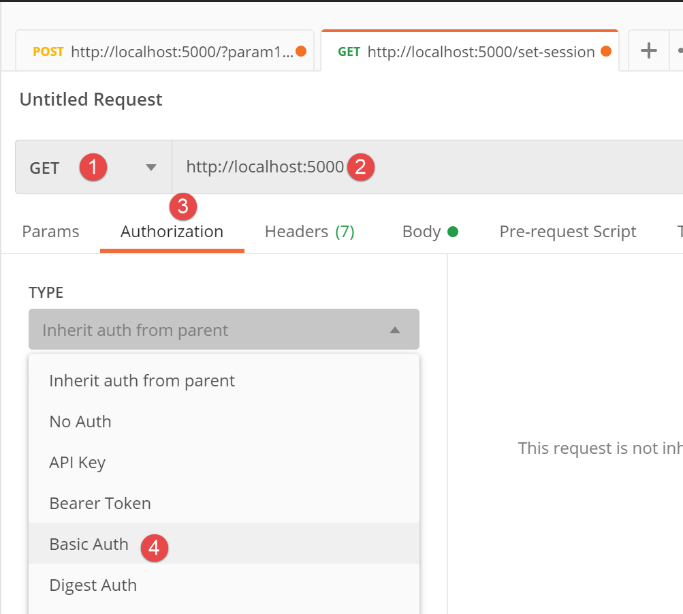Select Basic Auth from type list
The image size is (683, 614).
(89, 545)
